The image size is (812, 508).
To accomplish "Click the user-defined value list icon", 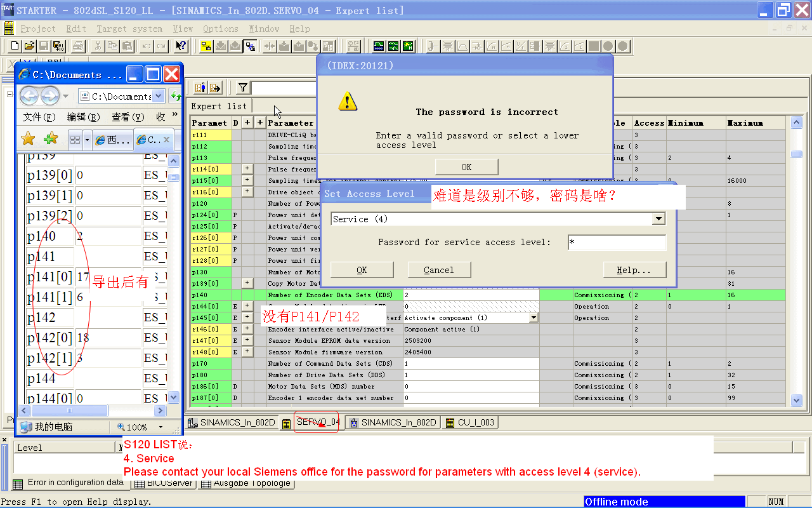I will coord(200,88).
